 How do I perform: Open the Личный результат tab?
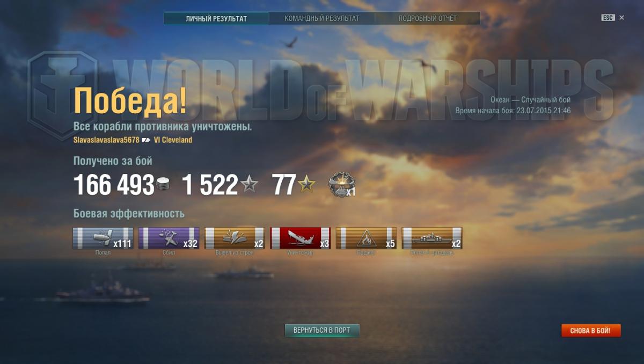point(216,18)
